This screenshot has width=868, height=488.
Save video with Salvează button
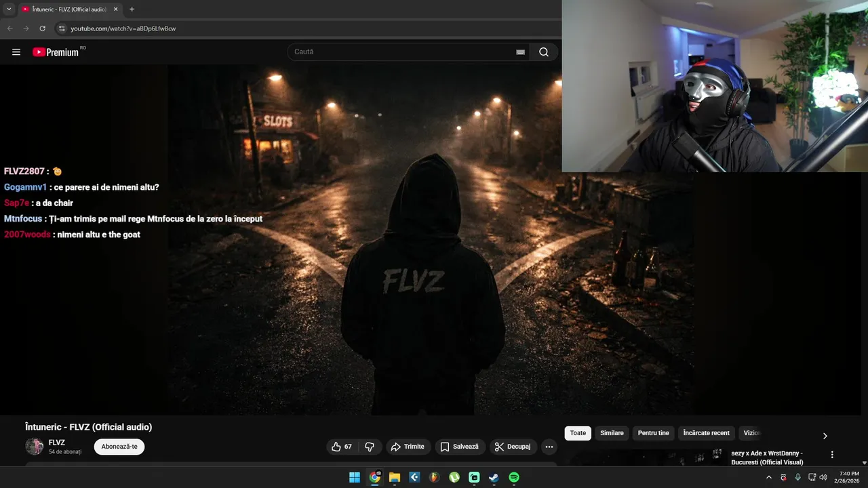(x=460, y=447)
